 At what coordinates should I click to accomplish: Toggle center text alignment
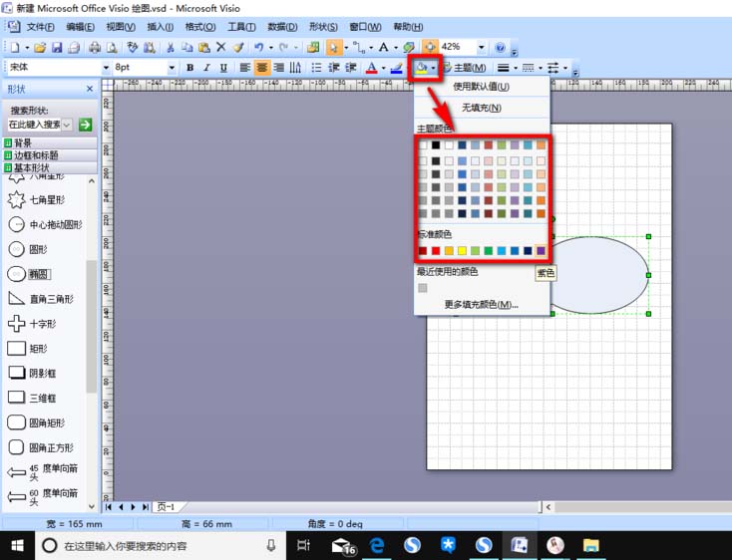[x=262, y=68]
